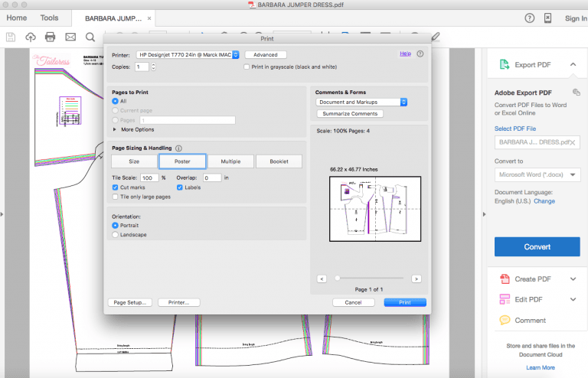Enable Print in grayscale checkbox
The height and width of the screenshot is (378, 588).
pyautogui.click(x=247, y=67)
